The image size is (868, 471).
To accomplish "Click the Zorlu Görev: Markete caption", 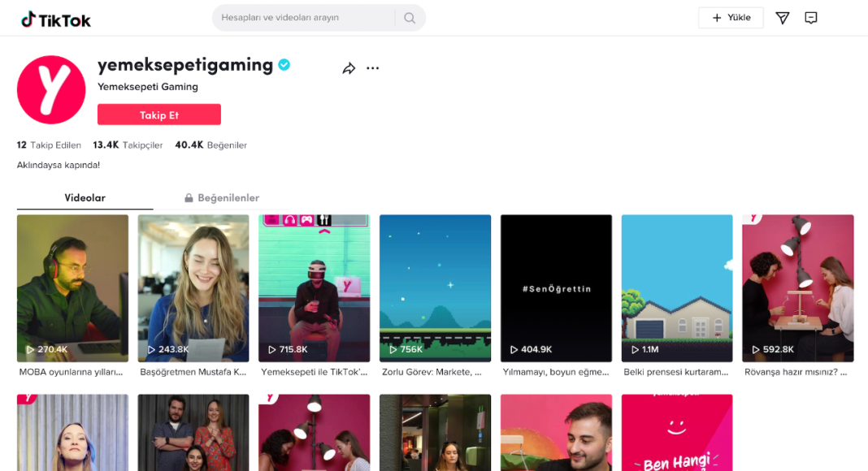I will (x=432, y=372).
